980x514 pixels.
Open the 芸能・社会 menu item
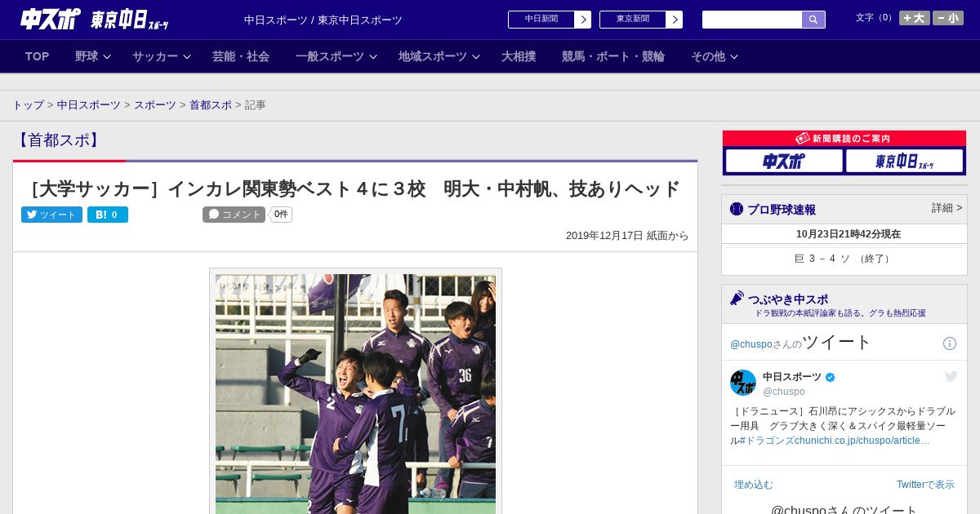click(241, 56)
